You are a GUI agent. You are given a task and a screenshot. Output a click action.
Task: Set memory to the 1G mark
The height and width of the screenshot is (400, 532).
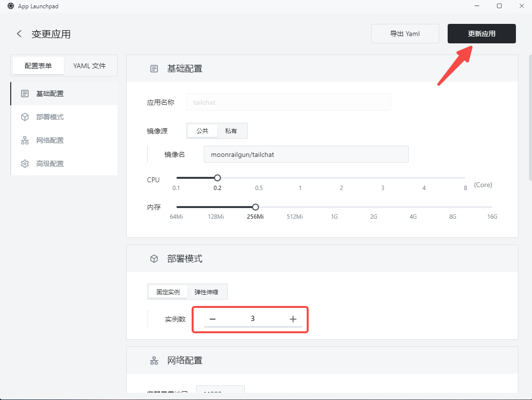point(335,217)
